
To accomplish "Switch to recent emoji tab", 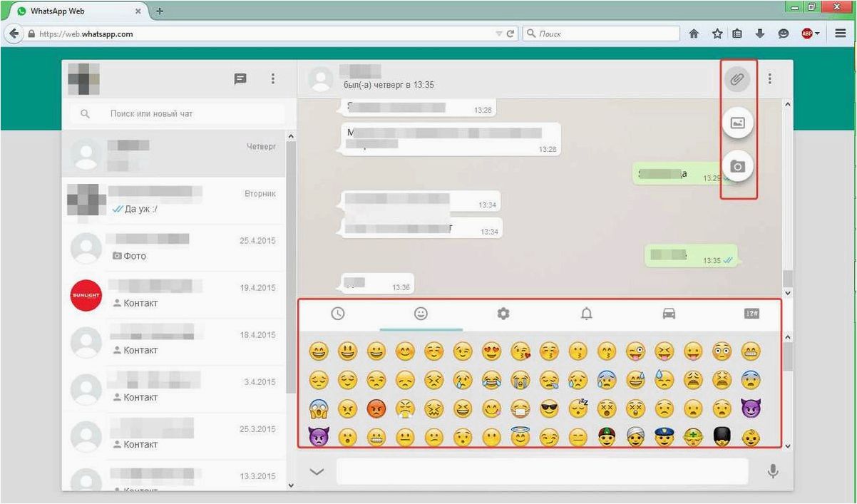I will (339, 314).
